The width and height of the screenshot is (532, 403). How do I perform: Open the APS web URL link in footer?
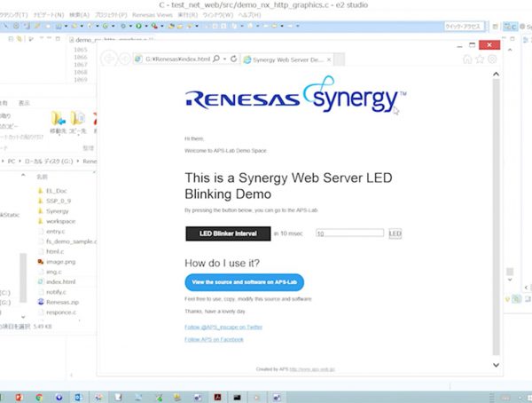312,369
